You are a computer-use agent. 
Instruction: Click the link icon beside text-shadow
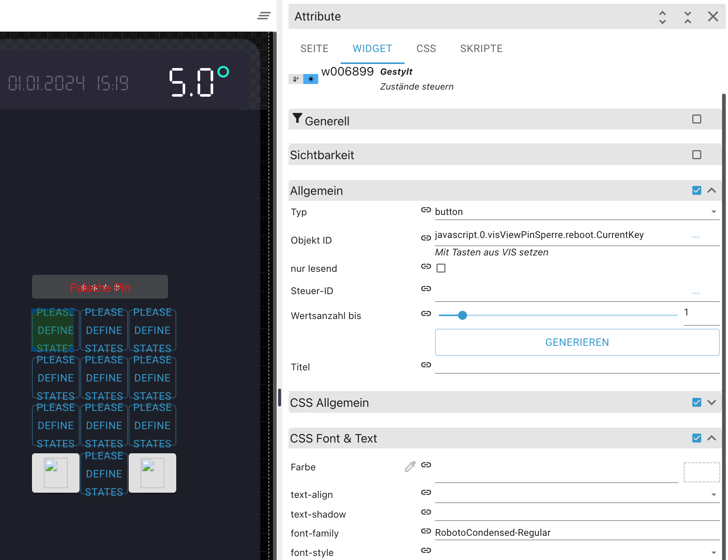click(x=426, y=512)
